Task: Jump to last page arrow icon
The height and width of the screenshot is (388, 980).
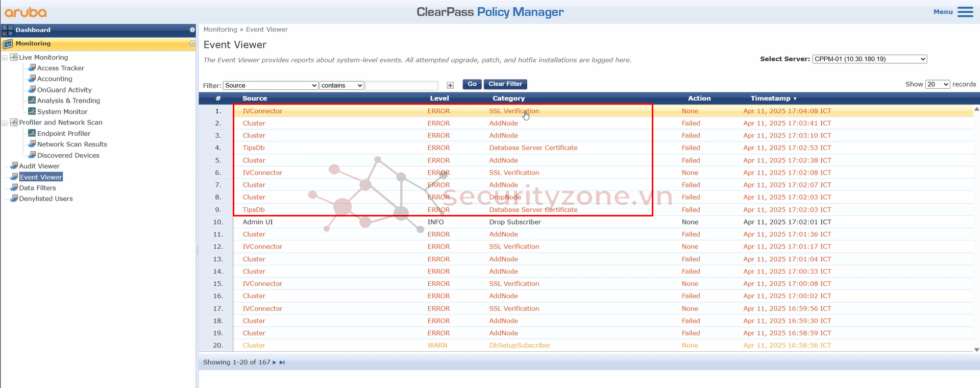Action: click(282, 362)
